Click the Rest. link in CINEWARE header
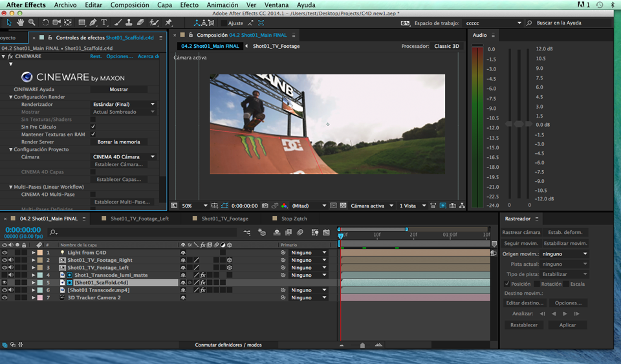 [x=96, y=56]
